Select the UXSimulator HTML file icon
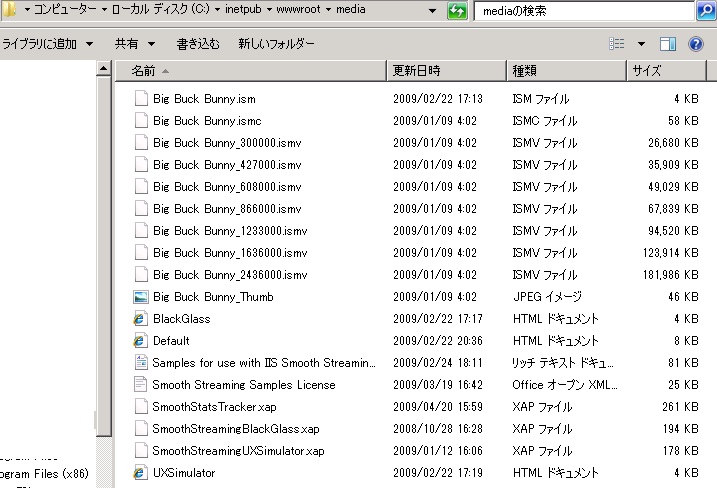Image resolution: width=717 pixels, height=488 pixels. [140, 473]
